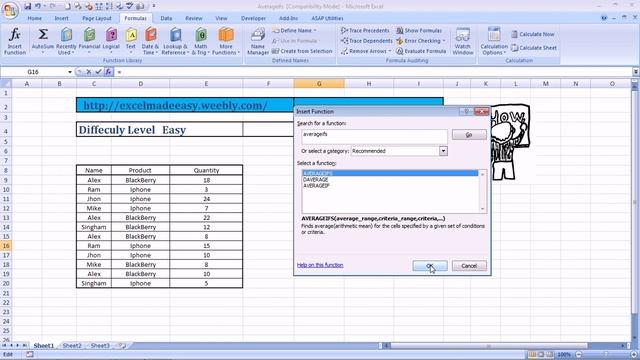The image size is (640, 360).
Task: Open the View tab
Action: pyautogui.click(x=221, y=18)
